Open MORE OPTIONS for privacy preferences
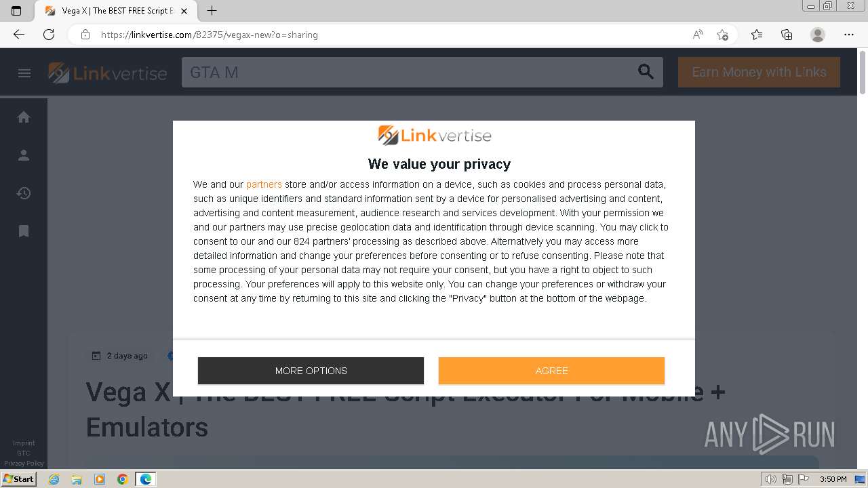The height and width of the screenshot is (488, 868). [311, 371]
